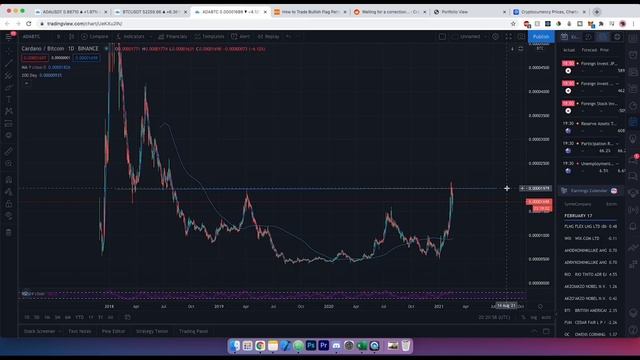Open Finder from the Dock
The width and height of the screenshot is (640, 360).
tap(235, 346)
